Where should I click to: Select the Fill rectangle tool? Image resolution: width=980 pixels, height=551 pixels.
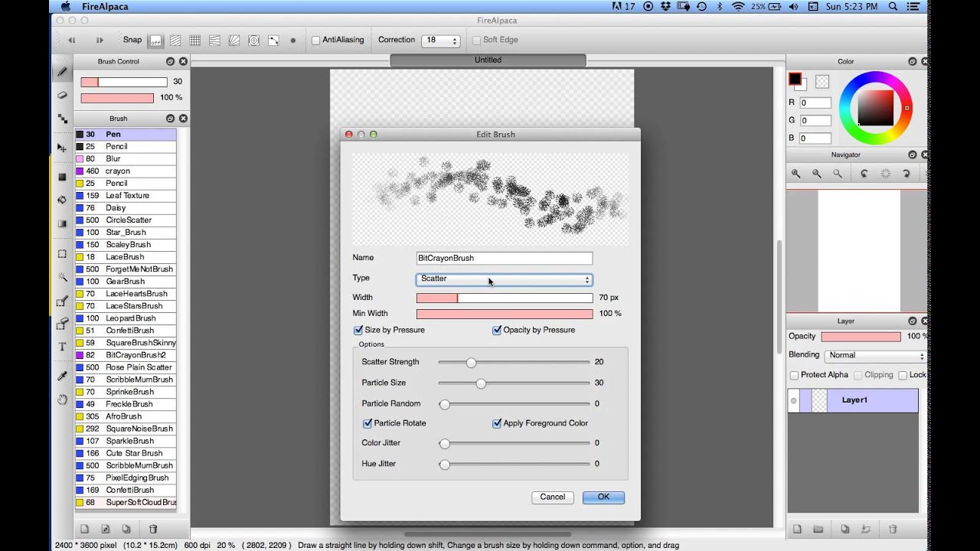coord(62,177)
